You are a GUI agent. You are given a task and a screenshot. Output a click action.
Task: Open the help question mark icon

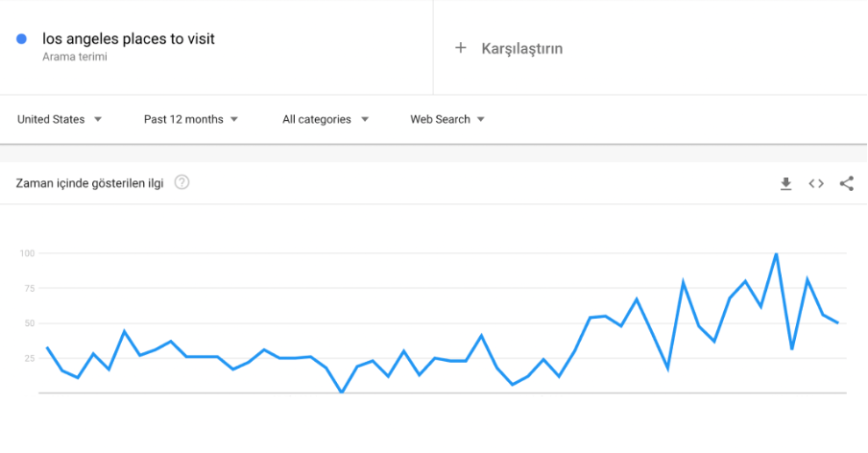(x=181, y=182)
